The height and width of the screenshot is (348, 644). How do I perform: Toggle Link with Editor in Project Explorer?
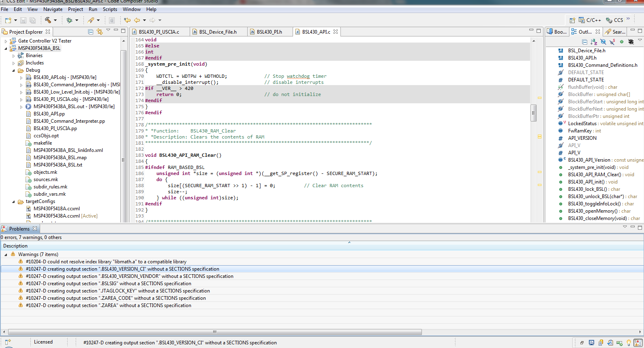(x=100, y=32)
